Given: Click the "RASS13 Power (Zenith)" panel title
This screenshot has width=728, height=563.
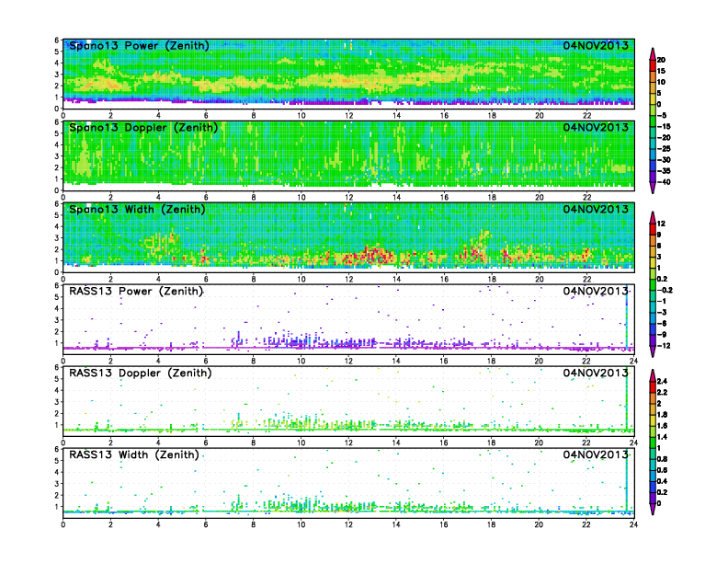Looking at the screenshot, I should pos(136,292).
